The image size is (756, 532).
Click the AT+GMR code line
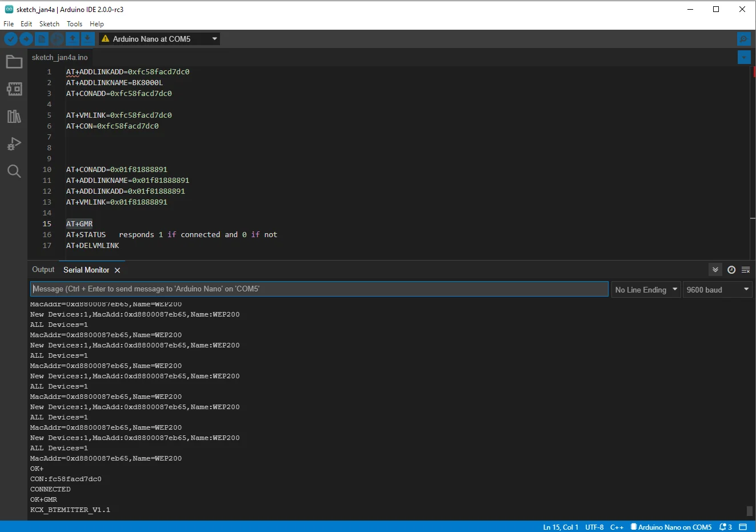79,224
